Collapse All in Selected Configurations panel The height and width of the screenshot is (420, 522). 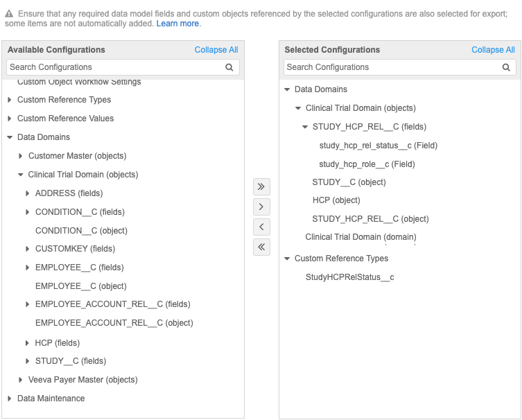pyautogui.click(x=493, y=50)
